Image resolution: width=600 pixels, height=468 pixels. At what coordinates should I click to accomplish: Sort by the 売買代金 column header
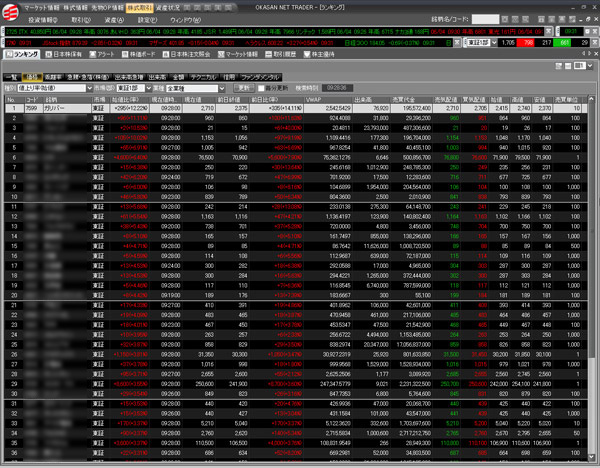click(x=411, y=99)
